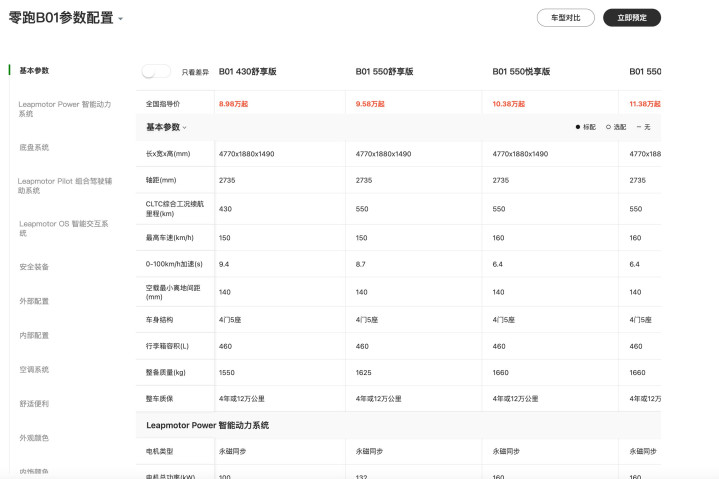
Task: Click the 10.38万起 price
Action: click(509, 103)
